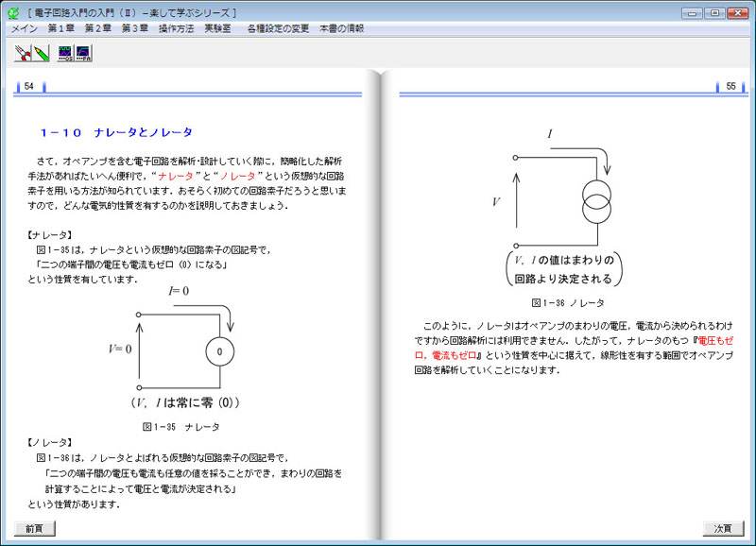The image size is (756, 546).
Task: Go to the next page with 次頁
Action: (723, 528)
